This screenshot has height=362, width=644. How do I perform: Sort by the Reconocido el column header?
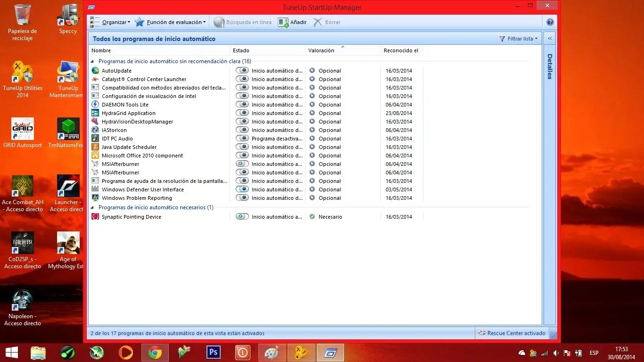coord(402,50)
